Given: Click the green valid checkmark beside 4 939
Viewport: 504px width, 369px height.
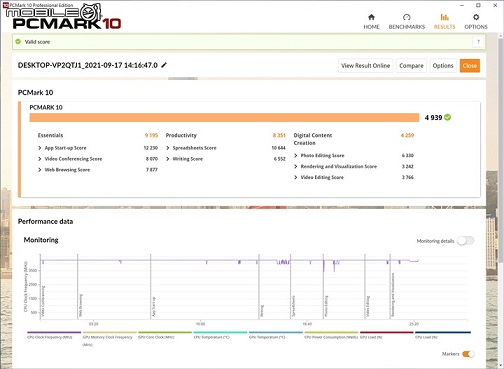Looking at the screenshot, I should [x=448, y=117].
